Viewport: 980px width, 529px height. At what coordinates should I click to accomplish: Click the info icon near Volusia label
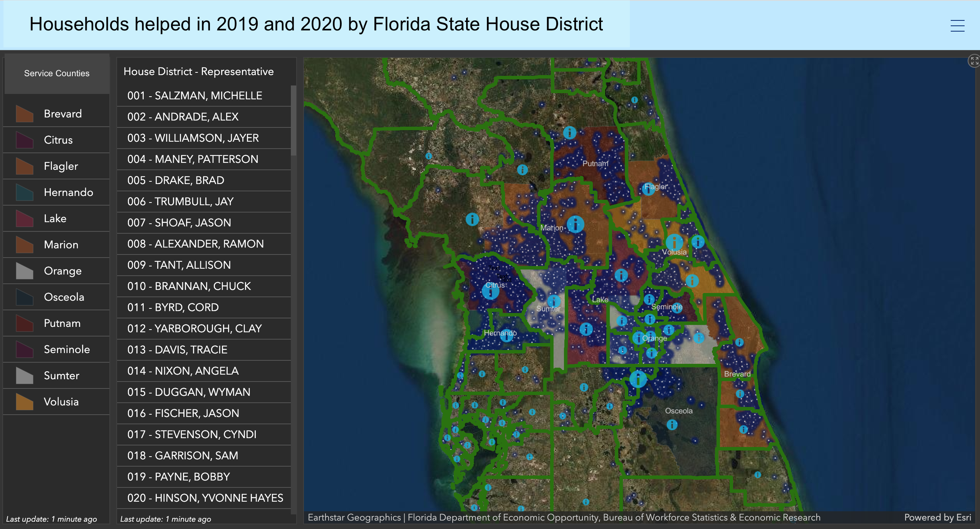(x=674, y=243)
